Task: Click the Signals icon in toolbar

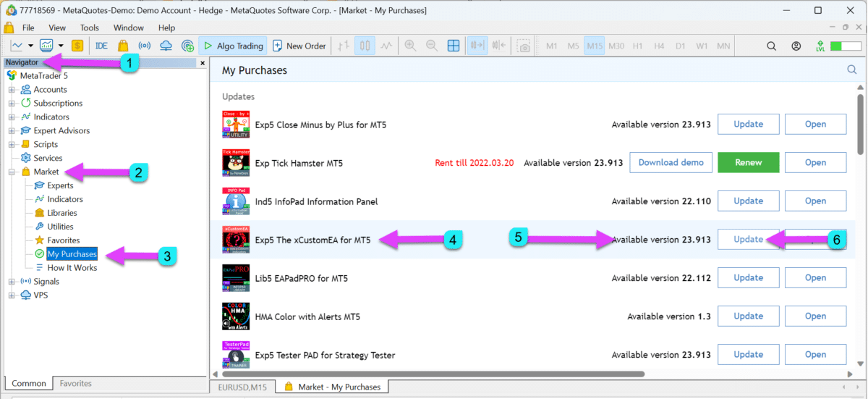Action: click(x=145, y=46)
